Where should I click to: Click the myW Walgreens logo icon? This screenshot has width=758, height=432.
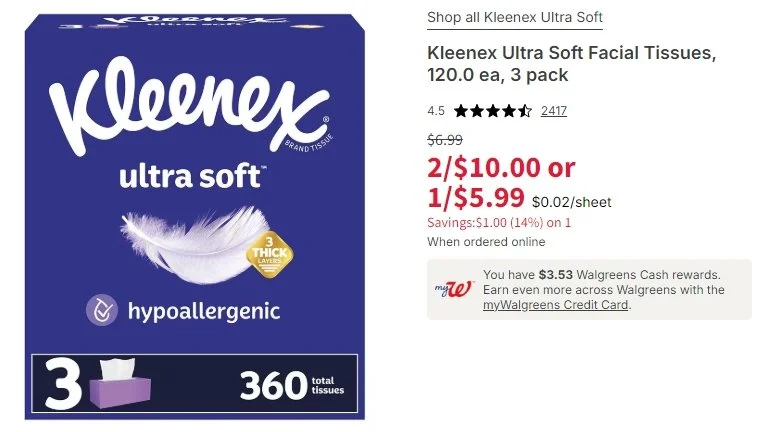(x=453, y=289)
